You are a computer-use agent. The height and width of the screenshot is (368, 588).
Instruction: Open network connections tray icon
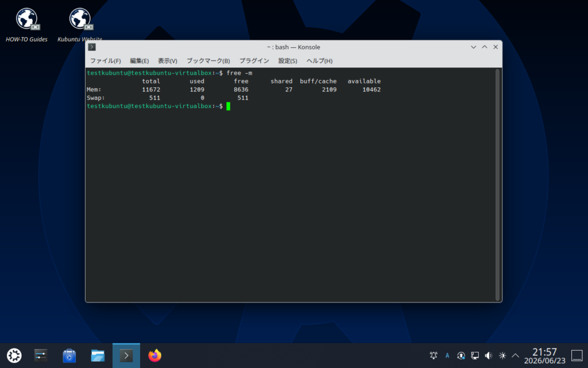[x=475, y=355]
